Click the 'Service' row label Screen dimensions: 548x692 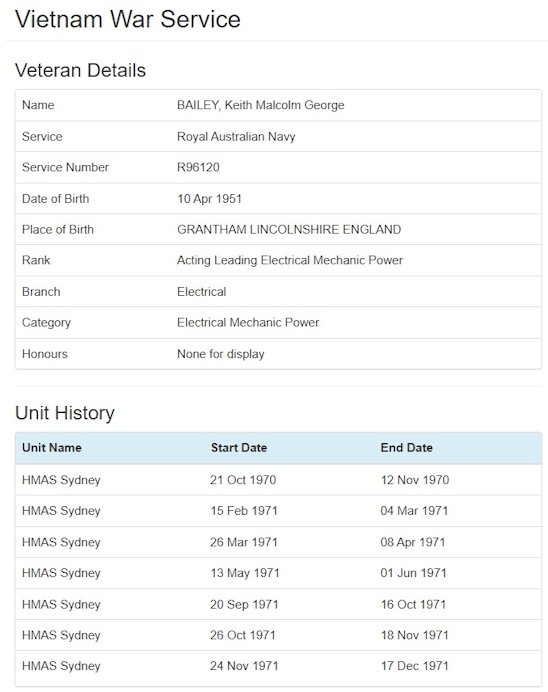coord(42,136)
